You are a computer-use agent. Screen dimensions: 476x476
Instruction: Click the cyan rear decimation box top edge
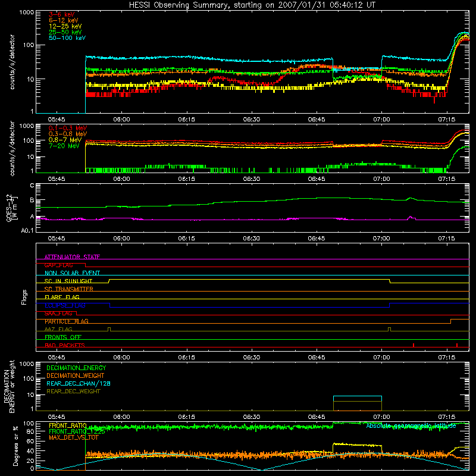358,396
